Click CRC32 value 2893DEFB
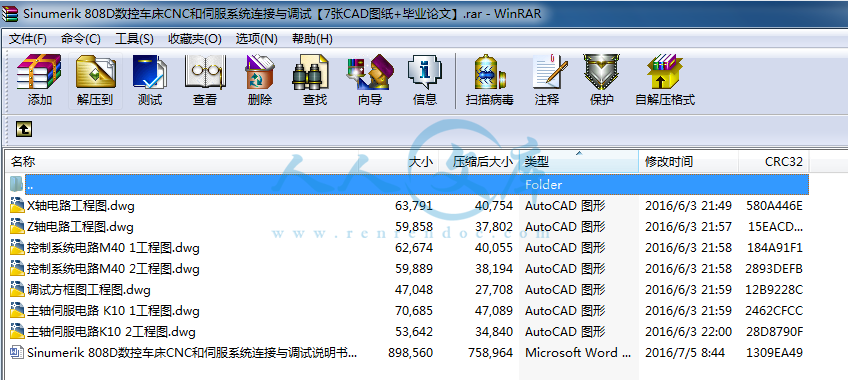This screenshot has height=380, width=848. [774, 269]
